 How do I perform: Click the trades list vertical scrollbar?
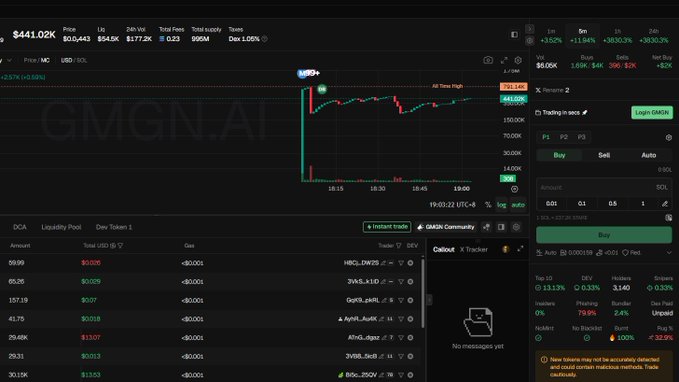(423, 293)
